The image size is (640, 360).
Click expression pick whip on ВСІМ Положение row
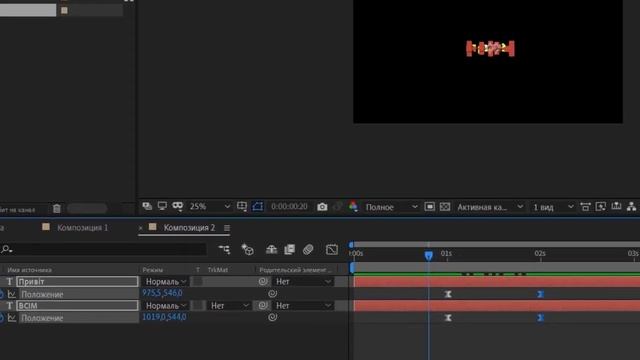tap(272, 317)
